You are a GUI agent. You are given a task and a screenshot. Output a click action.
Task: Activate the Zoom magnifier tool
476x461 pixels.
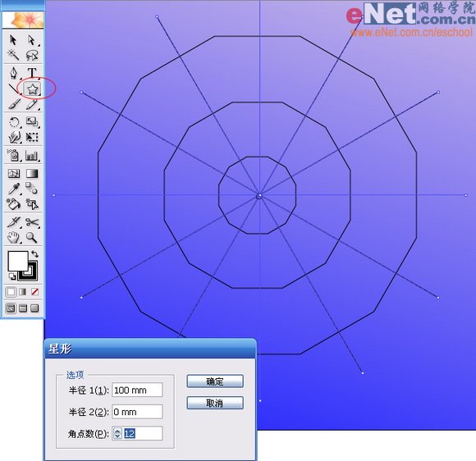[32, 237]
